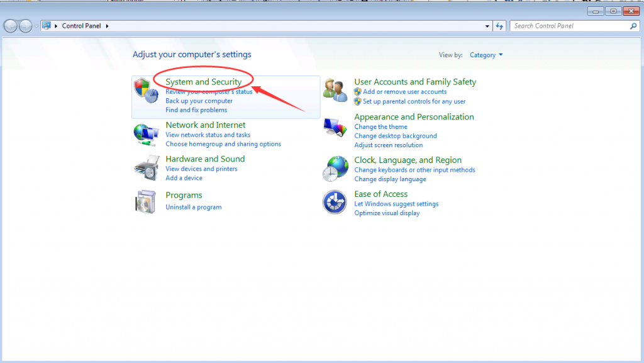
Task: Open the System and Security shield icon
Action: click(x=146, y=90)
